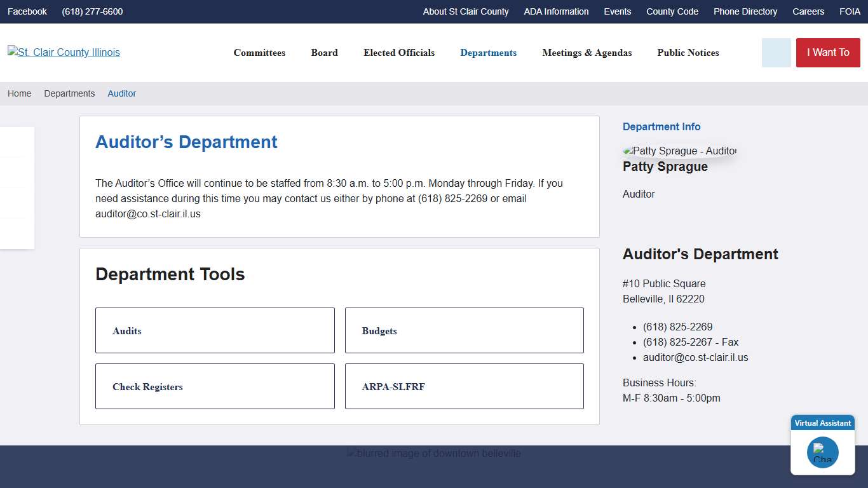Open the Budgets department tool

(x=464, y=330)
